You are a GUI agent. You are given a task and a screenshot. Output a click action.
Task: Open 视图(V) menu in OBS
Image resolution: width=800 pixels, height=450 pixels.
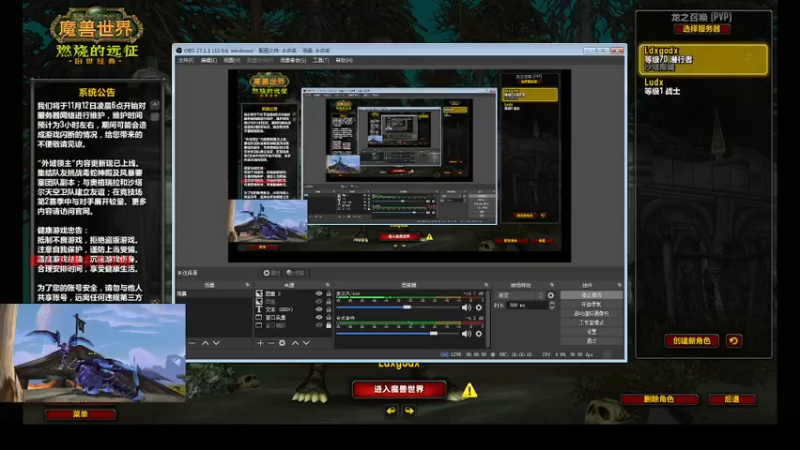click(232, 60)
